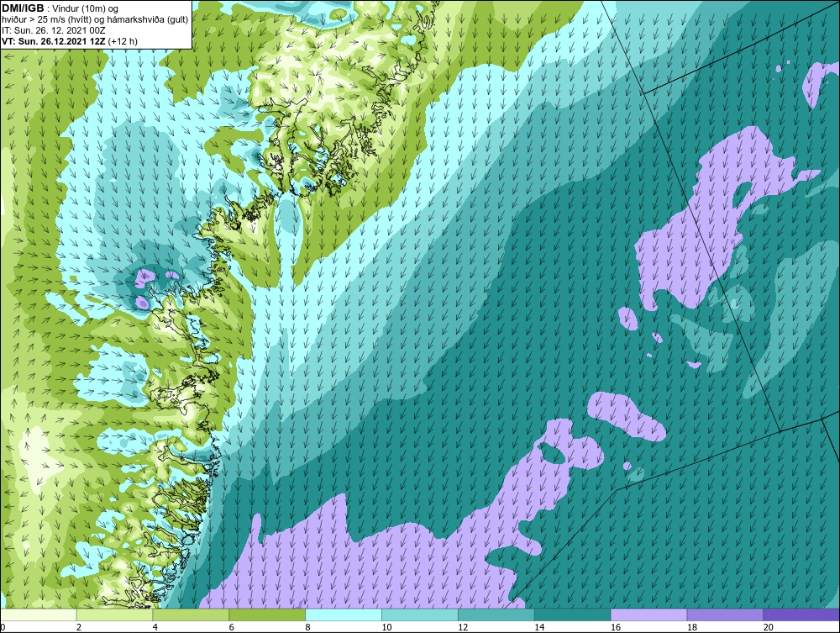Click the 14–16 m/s dark teal swatch

572,615
